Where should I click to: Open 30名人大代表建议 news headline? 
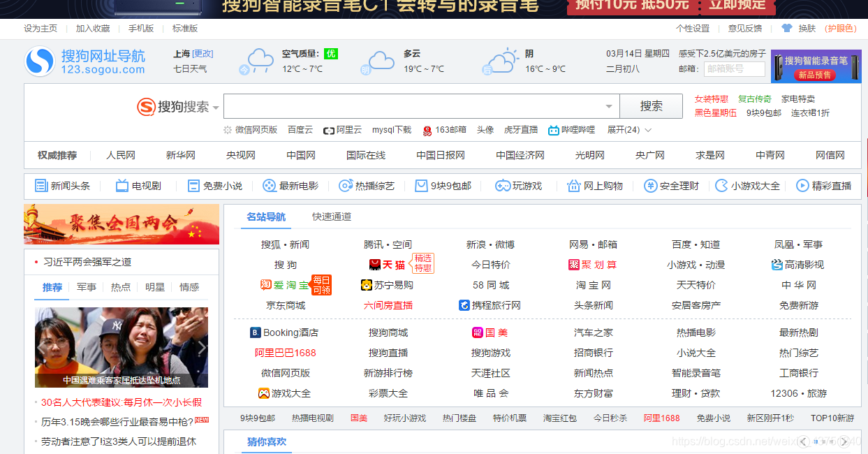(x=122, y=402)
